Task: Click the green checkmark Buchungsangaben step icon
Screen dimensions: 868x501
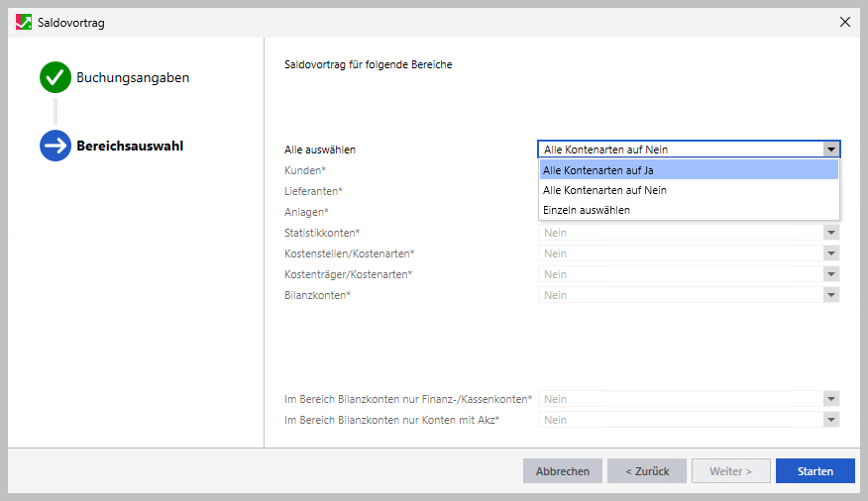Action: tap(55, 77)
